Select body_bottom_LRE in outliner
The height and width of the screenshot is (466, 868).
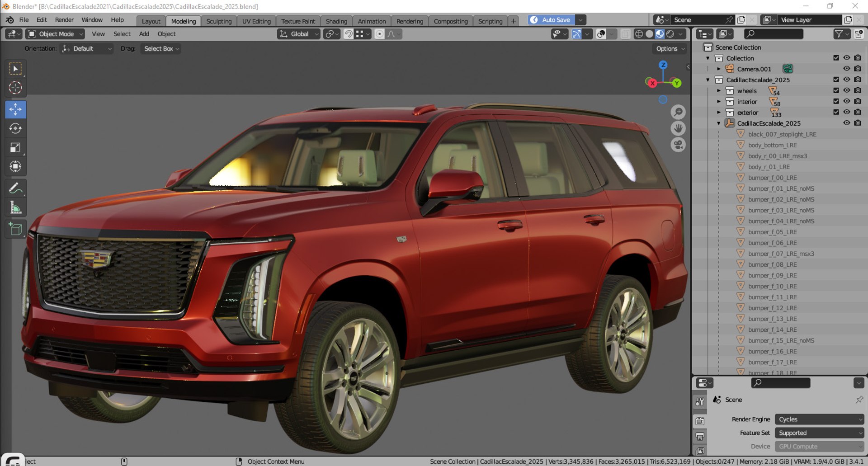[x=772, y=145]
